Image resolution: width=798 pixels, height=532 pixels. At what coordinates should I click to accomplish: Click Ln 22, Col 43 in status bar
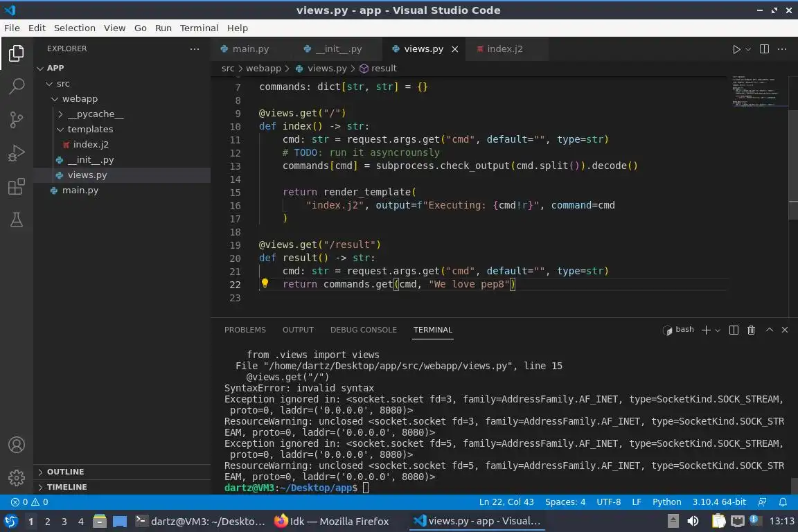506,502
